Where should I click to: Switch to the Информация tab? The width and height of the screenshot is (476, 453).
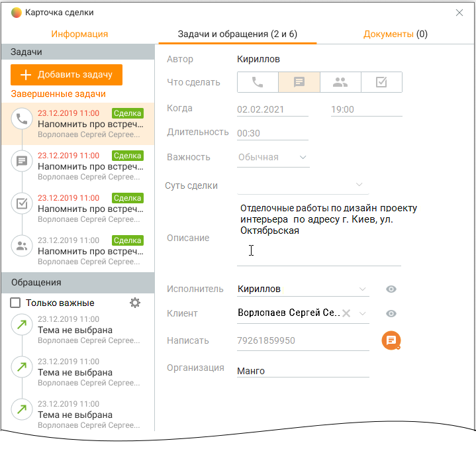[x=79, y=34]
